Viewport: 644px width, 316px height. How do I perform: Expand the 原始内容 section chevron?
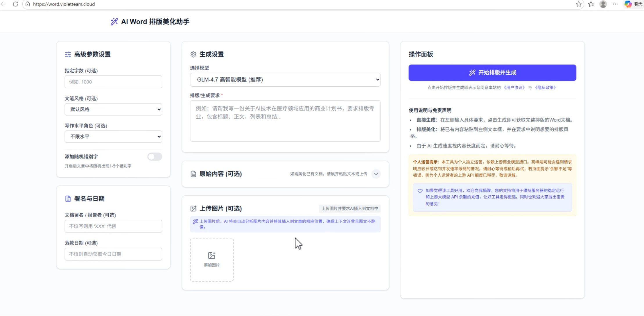click(x=376, y=174)
